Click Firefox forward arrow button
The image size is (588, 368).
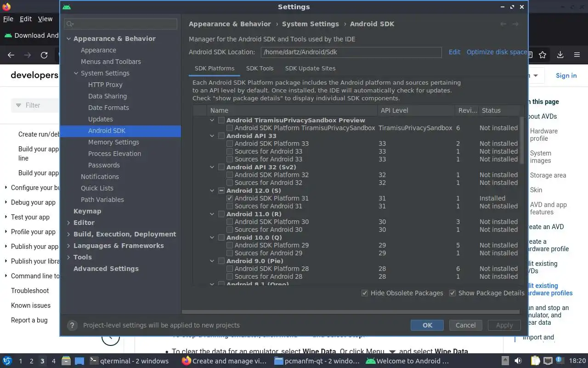pyautogui.click(x=28, y=55)
